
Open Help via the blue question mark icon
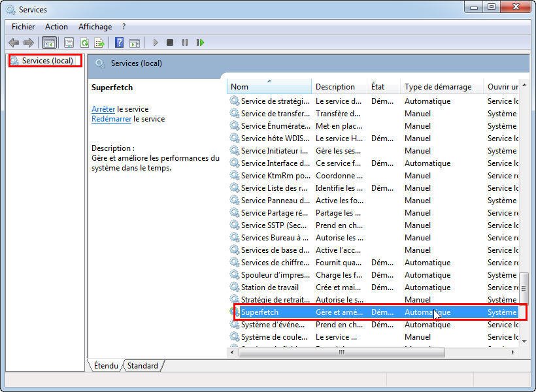[119, 43]
